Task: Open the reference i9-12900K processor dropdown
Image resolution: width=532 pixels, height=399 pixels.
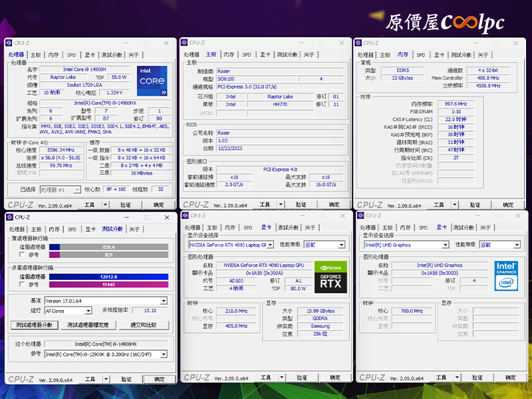Action: coord(106,354)
